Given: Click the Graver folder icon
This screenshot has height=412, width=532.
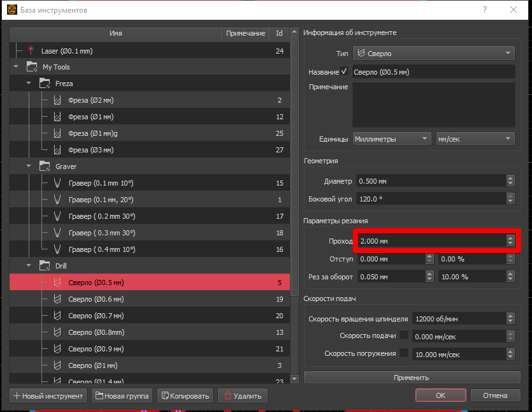Looking at the screenshot, I should pos(45,166).
